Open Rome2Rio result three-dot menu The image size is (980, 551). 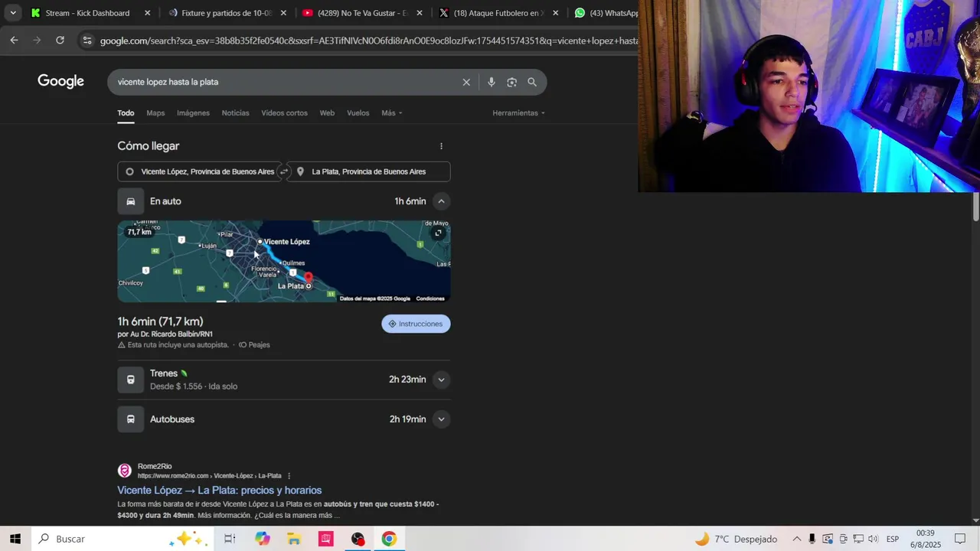coord(289,476)
